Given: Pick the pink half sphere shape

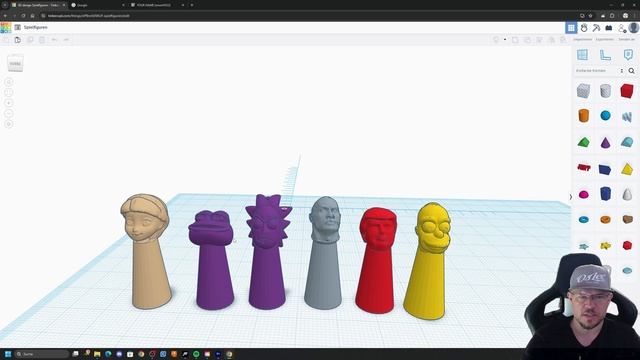Looking at the screenshot, I should click(x=584, y=194).
